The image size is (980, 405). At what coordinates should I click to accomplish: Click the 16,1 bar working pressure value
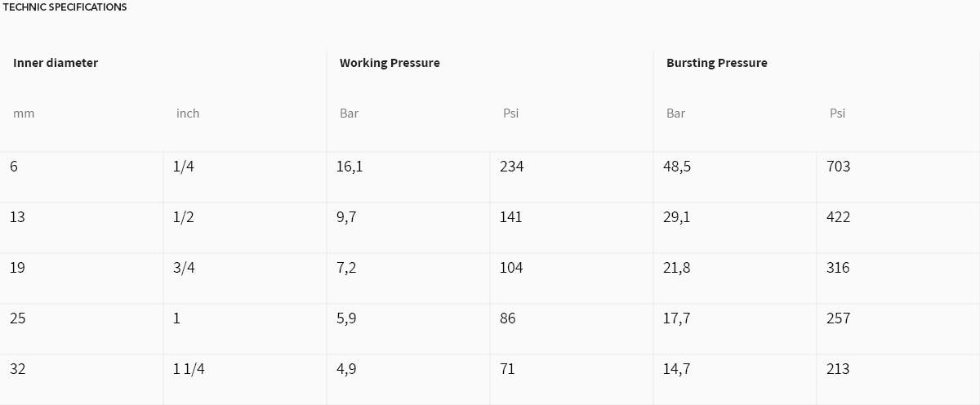[x=350, y=167]
